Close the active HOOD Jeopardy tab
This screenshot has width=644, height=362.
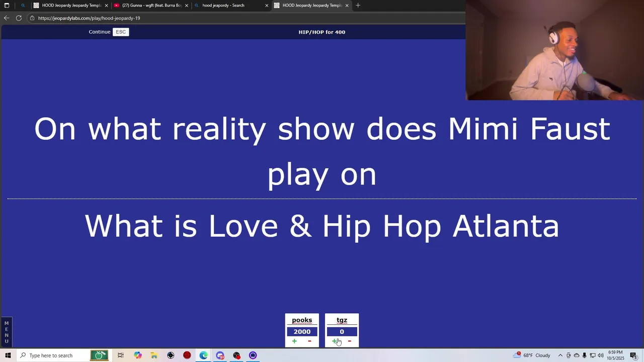coord(347,6)
